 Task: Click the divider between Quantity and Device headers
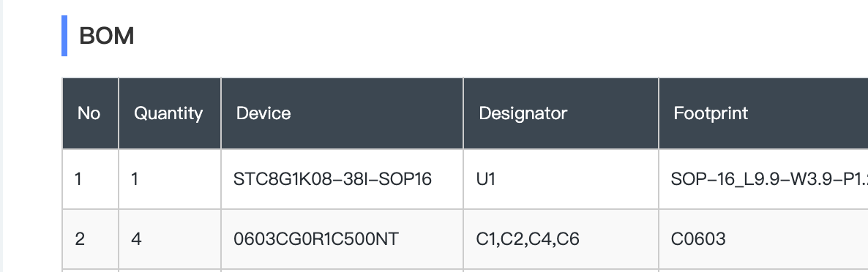pos(221,113)
